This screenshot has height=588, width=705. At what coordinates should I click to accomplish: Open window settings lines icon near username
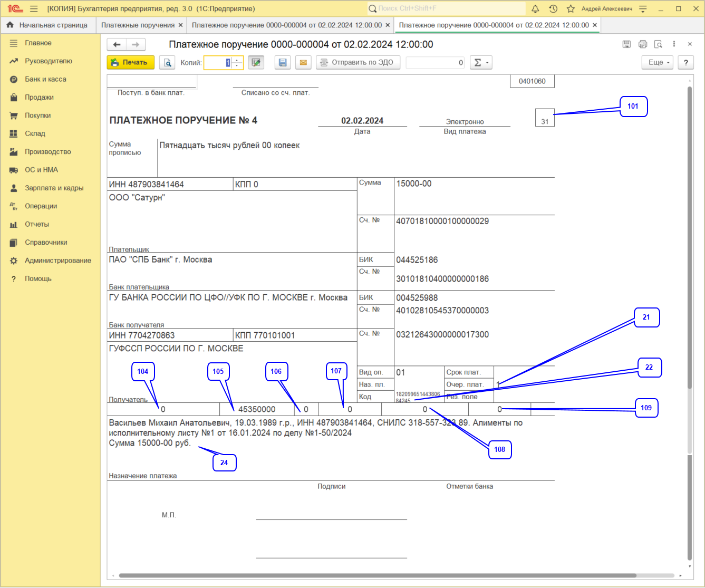pos(643,9)
